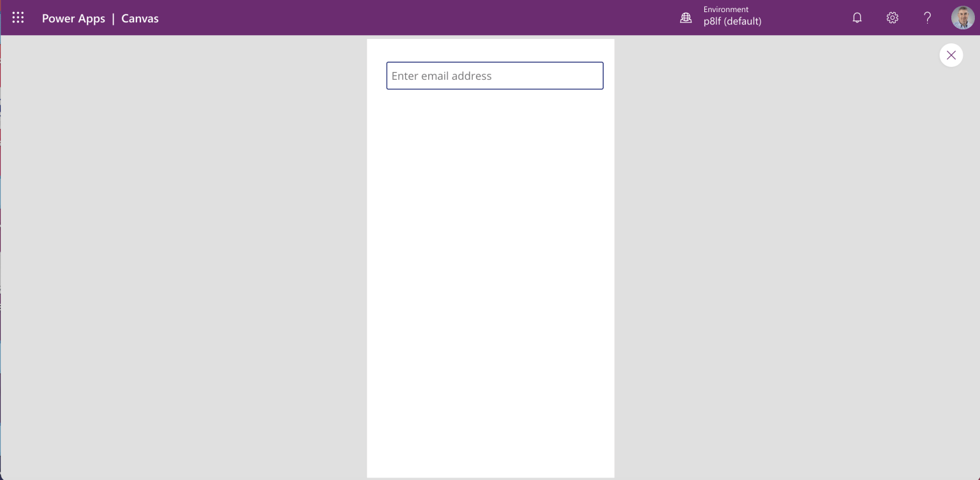The width and height of the screenshot is (980, 480).
Task: Open notifications bell
Action: click(x=857, y=18)
